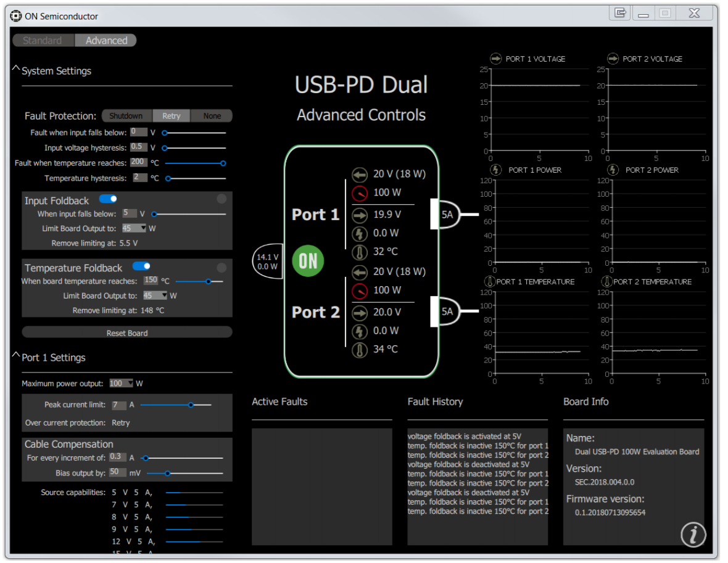Click the Port 2 output voltage arrow icon

tap(360, 313)
